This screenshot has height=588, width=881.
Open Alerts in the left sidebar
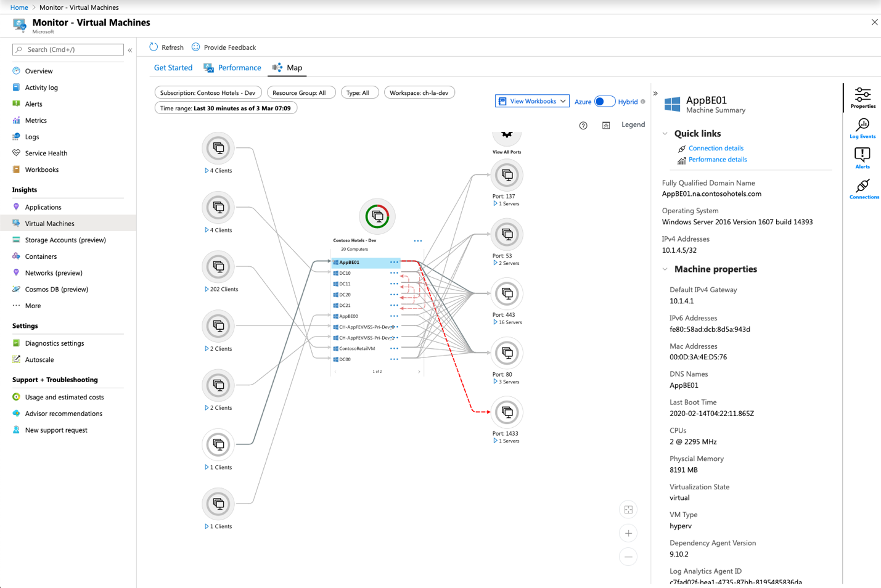pyautogui.click(x=33, y=104)
